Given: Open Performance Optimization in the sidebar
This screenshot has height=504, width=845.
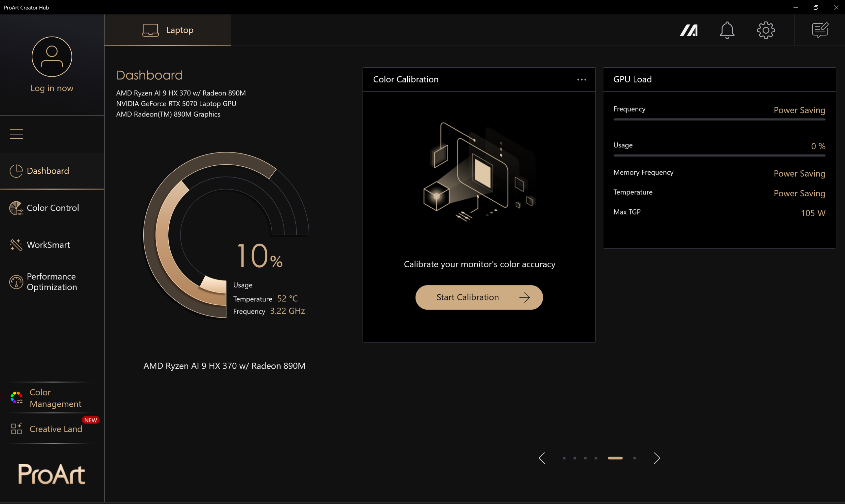Looking at the screenshot, I should point(52,282).
